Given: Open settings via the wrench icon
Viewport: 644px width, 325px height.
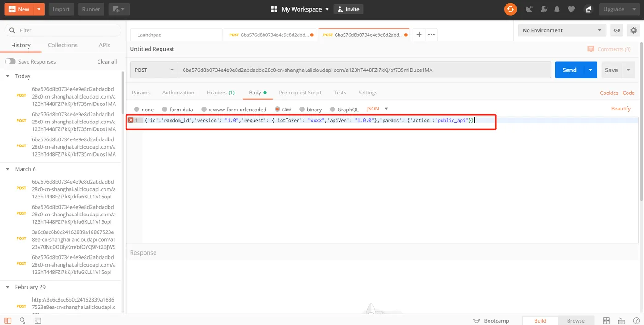Looking at the screenshot, I should [x=543, y=9].
